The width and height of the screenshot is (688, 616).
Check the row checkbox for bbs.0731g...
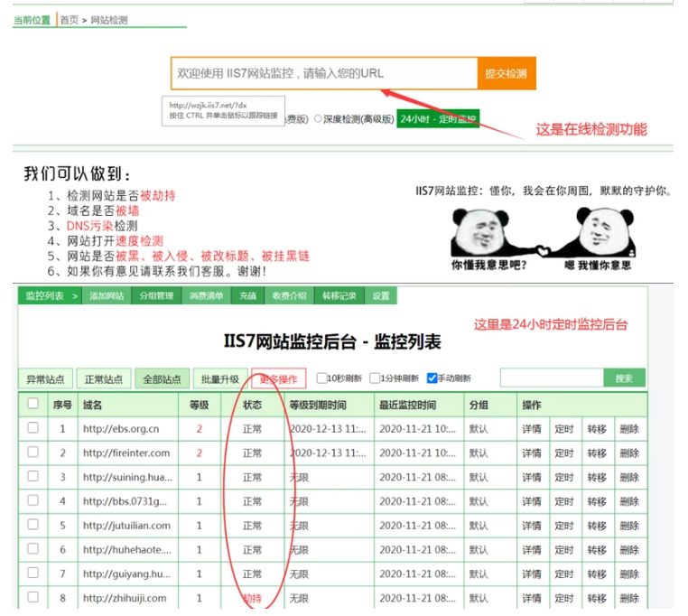(x=33, y=500)
